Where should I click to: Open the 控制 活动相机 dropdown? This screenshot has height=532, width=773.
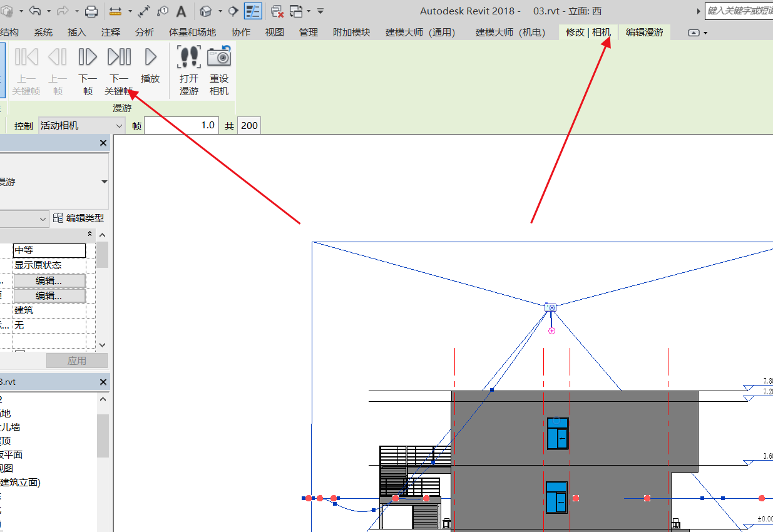(x=82, y=126)
